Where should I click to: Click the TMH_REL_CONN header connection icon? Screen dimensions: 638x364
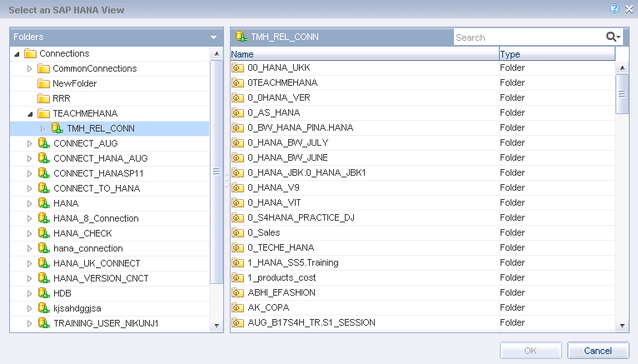coord(242,37)
